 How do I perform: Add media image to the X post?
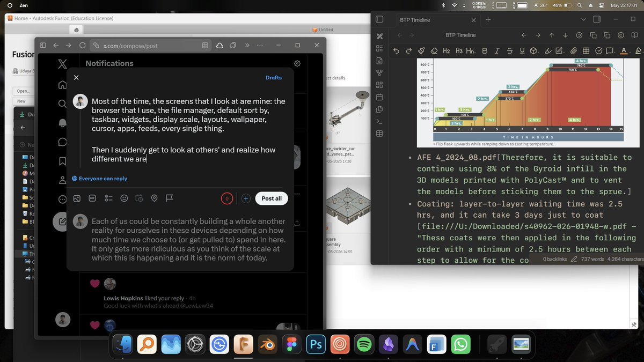pos(77,198)
